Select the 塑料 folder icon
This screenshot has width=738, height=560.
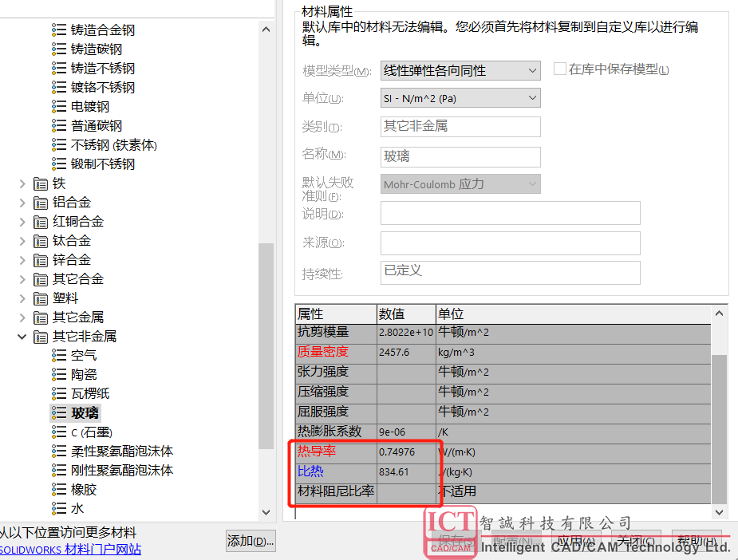[x=41, y=298]
